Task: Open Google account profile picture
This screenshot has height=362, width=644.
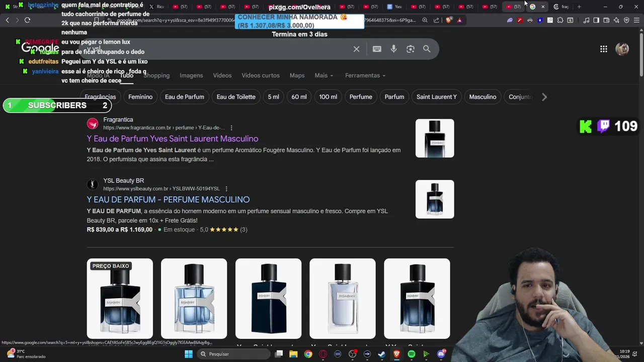Action: tap(622, 49)
